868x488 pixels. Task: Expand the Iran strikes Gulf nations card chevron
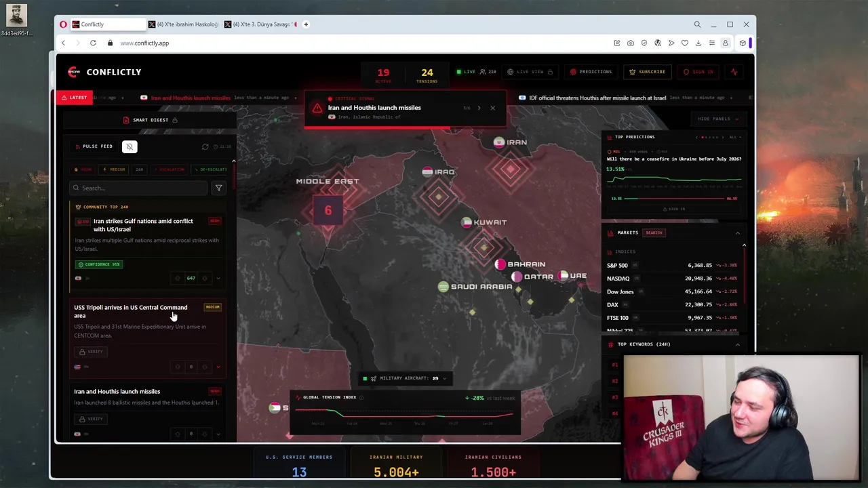coord(218,278)
